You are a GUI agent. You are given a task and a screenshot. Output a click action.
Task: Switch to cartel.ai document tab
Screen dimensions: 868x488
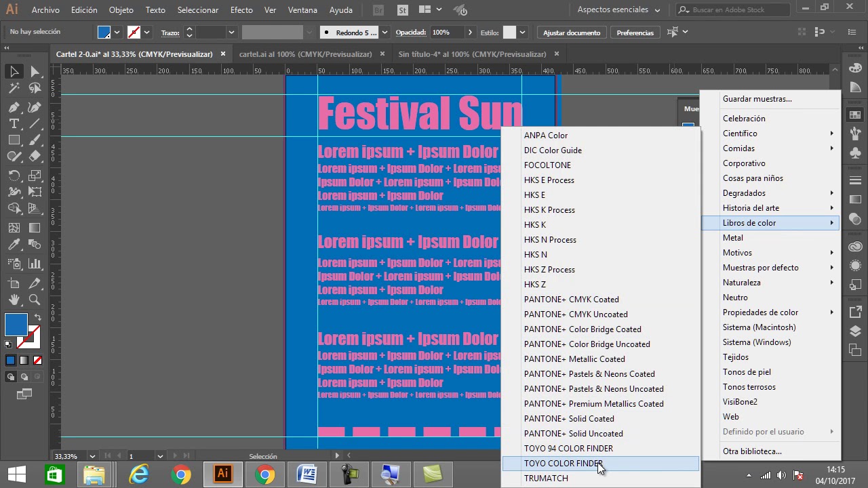305,54
